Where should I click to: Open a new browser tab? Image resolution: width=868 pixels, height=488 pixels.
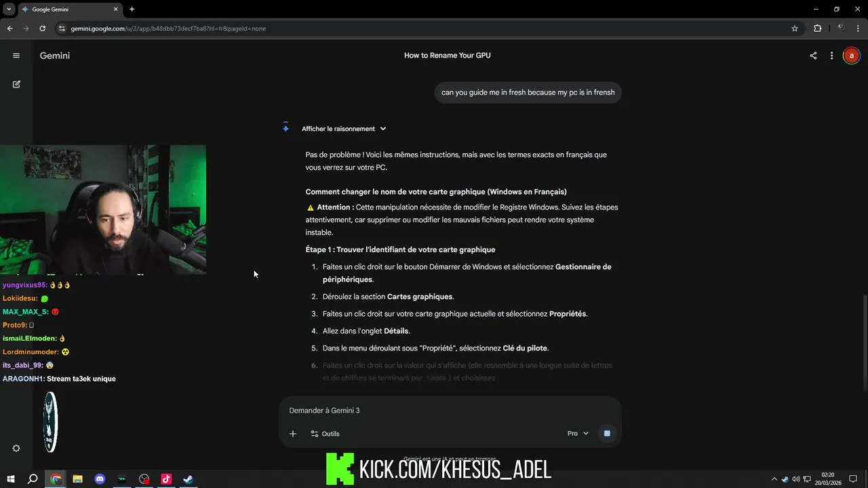point(132,9)
